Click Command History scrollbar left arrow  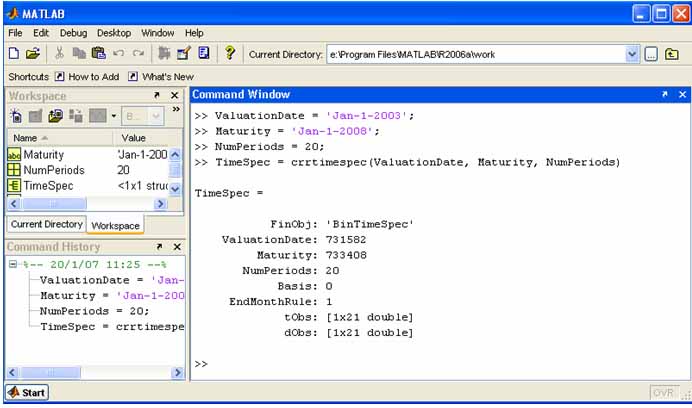click(12, 372)
